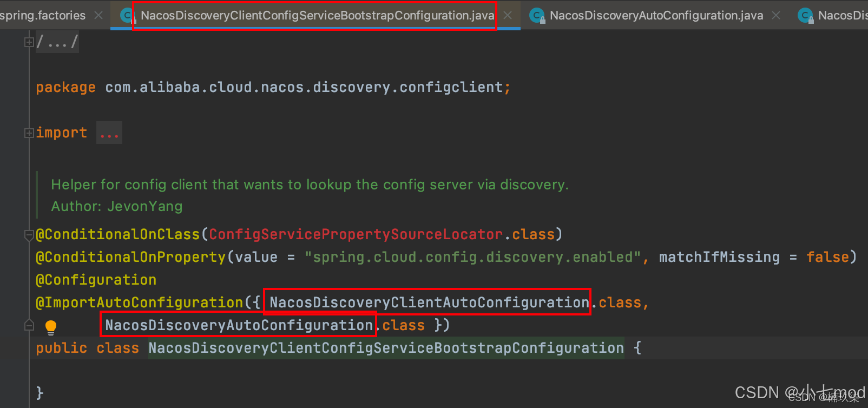Image resolution: width=868 pixels, height=408 pixels.
Task: Click the @Configuration annotation
Action: (96, 280)
